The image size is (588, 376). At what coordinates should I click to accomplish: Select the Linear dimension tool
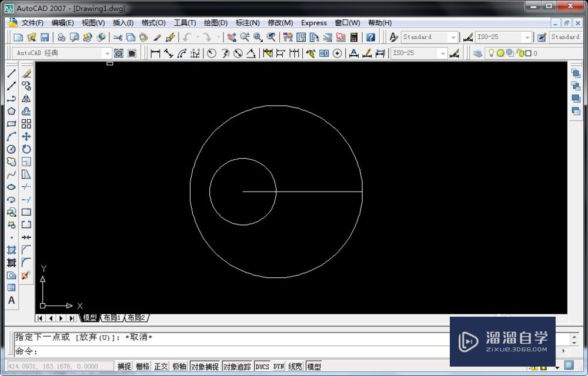[x=155, y=53]
